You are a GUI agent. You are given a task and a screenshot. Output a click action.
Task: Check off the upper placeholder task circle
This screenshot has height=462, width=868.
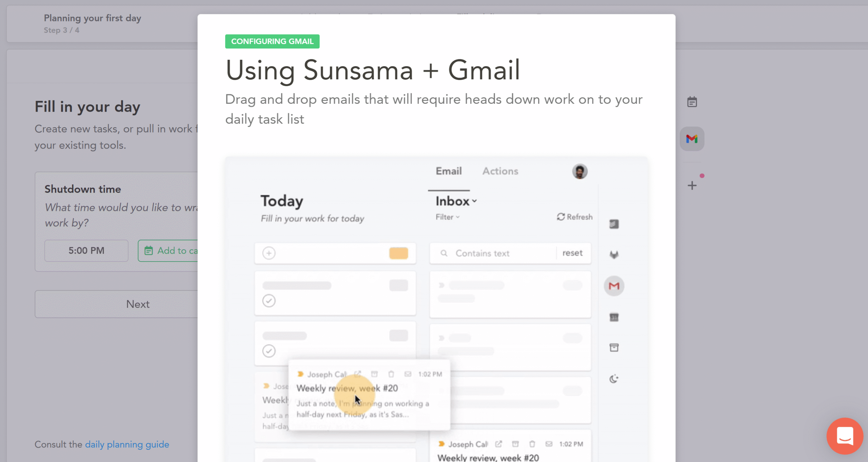tap(269, 301)
